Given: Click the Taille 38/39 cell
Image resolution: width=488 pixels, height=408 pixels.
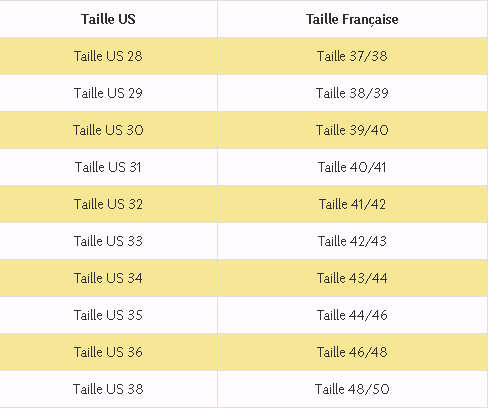Looking at the screenshot, I should (352, 93).
